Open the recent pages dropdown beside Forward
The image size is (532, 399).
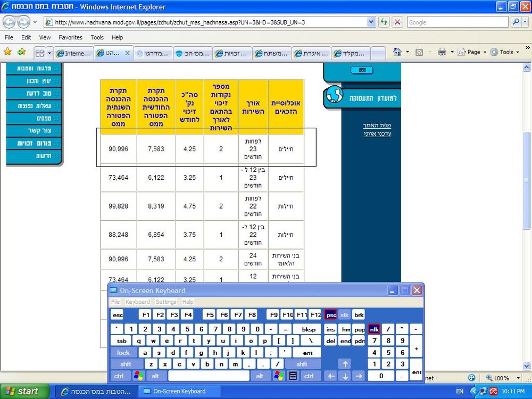(35, 23)
